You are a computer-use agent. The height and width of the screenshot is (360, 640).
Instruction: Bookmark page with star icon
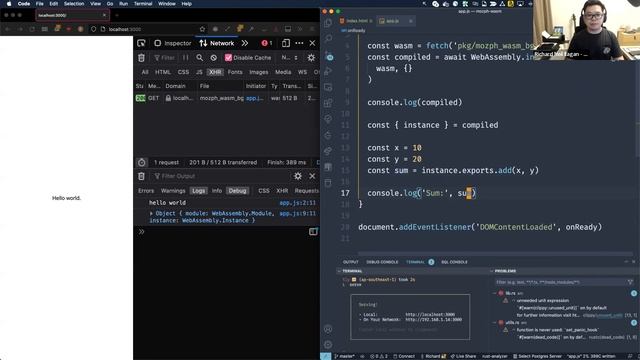click(202, 29)
